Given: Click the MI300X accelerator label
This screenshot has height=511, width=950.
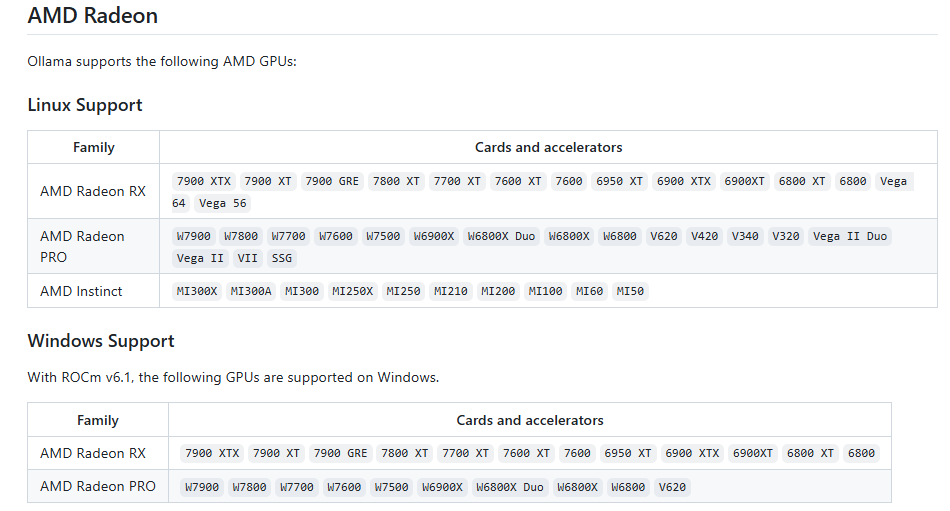Looking at the screenshot, I should [x=197, y=291].
